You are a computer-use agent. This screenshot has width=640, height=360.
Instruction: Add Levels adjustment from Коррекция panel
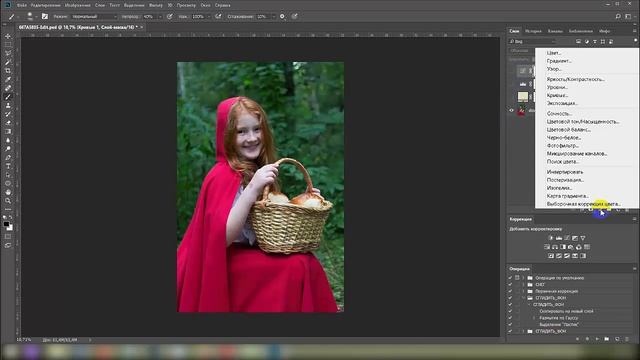[x=559, y=238]
